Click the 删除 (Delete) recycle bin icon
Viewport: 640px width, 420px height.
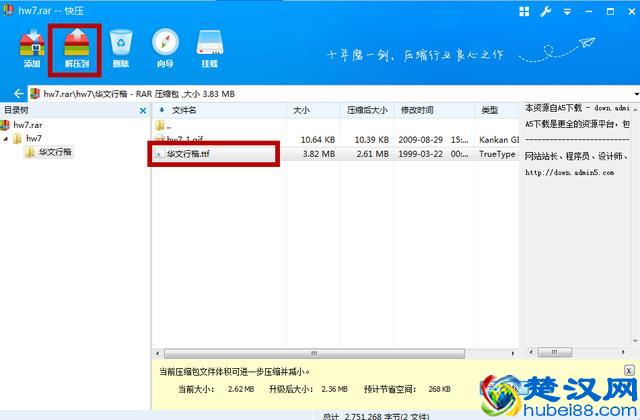tap(121, 48)
